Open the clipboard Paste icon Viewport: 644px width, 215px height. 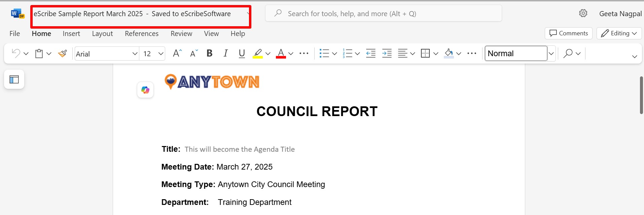tap(39, 53)
